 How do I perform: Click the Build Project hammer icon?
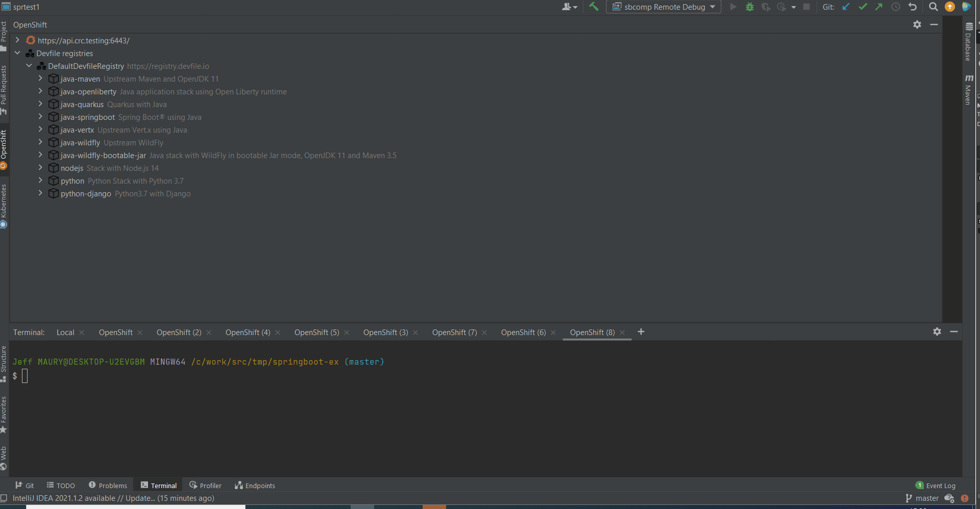coord(594,7)
